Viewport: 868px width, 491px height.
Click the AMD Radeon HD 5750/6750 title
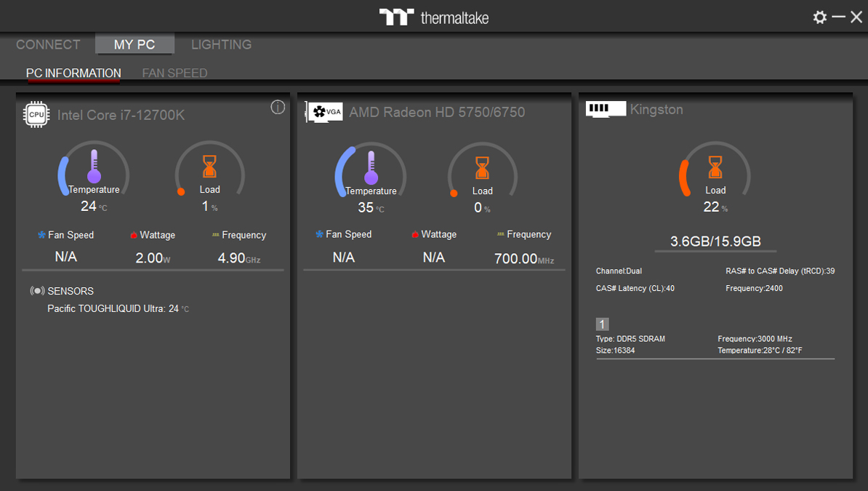click(437, 112)
